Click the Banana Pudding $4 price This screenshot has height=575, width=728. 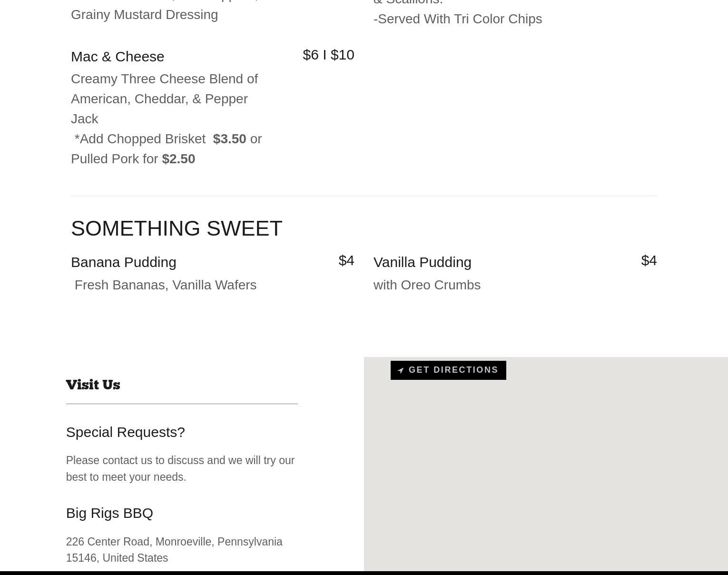click(x=346, y=260)
